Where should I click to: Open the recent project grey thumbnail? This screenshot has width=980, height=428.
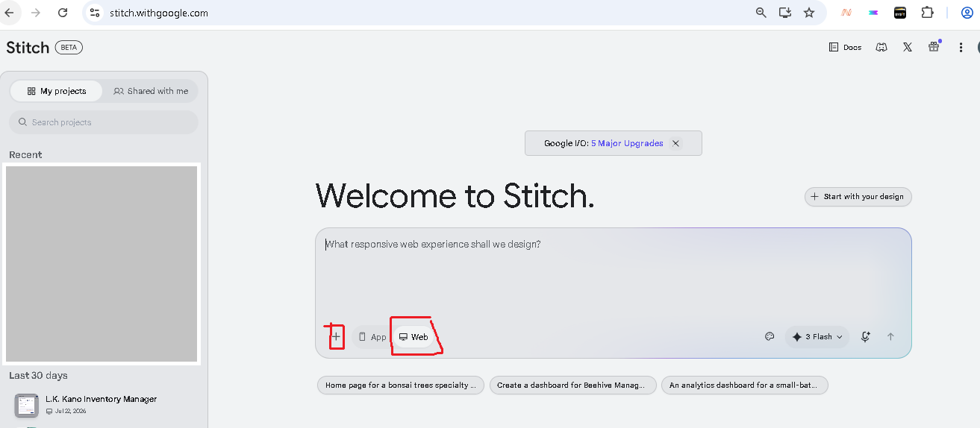click(x=102, y=264)
